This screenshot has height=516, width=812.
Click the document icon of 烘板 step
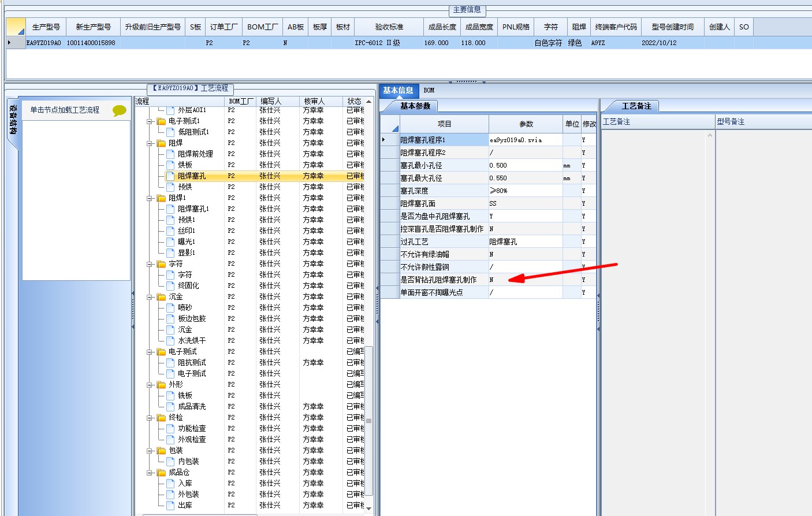(x=170, y=165)
